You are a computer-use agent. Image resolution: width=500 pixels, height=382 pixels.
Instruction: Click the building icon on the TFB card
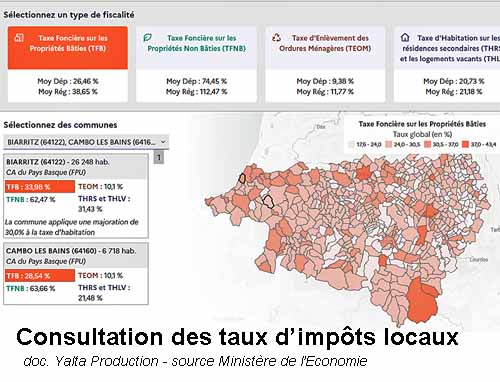point(19,38)
